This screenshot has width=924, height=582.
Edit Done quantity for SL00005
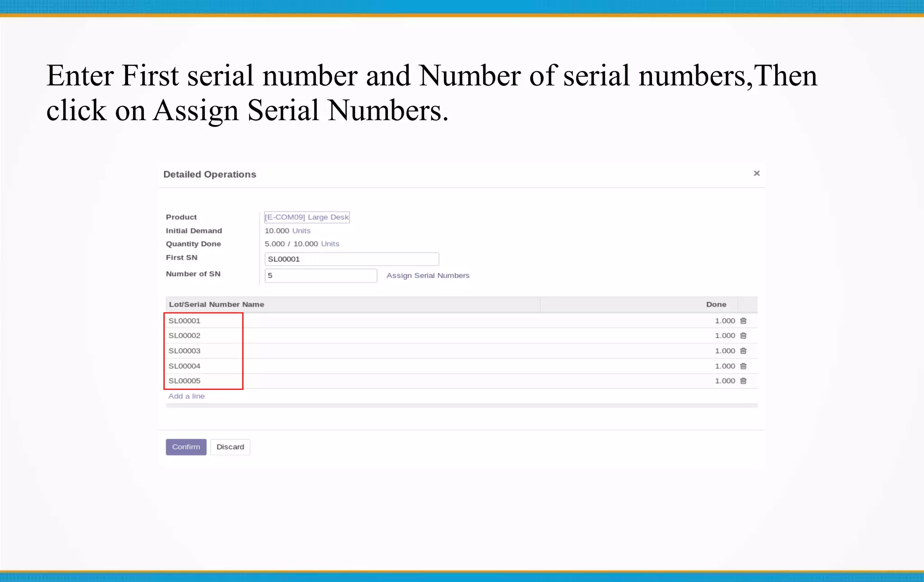725,381
